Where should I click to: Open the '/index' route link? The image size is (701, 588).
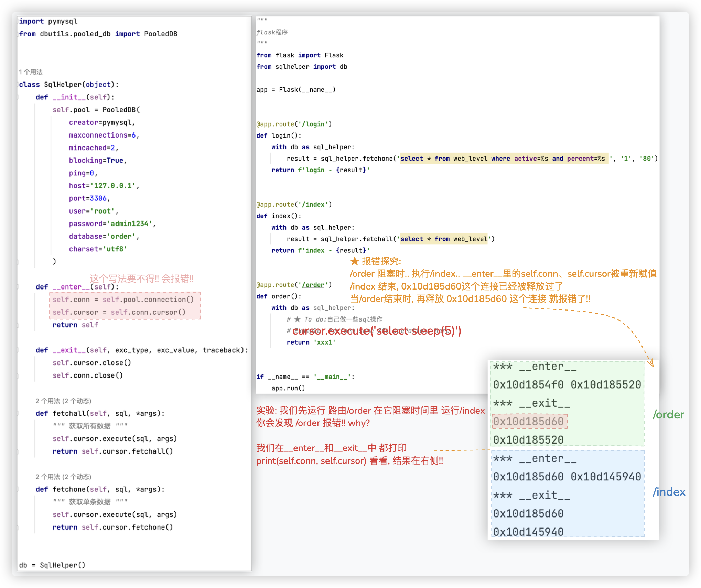click(313, 205)
